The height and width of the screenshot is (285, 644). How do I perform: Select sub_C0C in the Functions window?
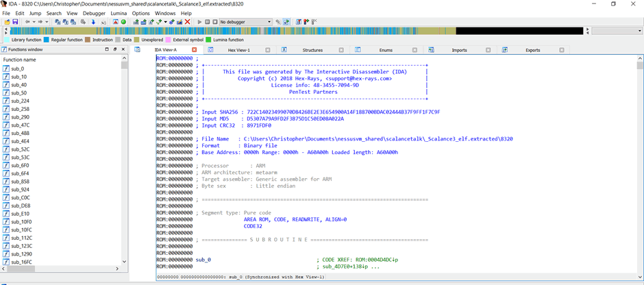click(20, 197)
